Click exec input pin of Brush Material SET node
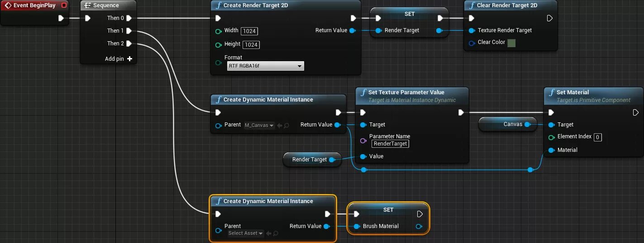The width and height of the screenshot is (644, 243). click(356, 214)
